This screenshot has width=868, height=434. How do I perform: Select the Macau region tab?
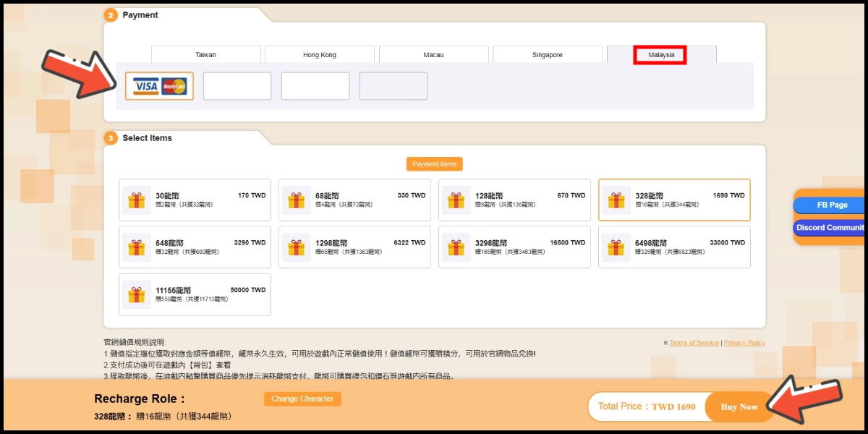(x=433, y=55)
